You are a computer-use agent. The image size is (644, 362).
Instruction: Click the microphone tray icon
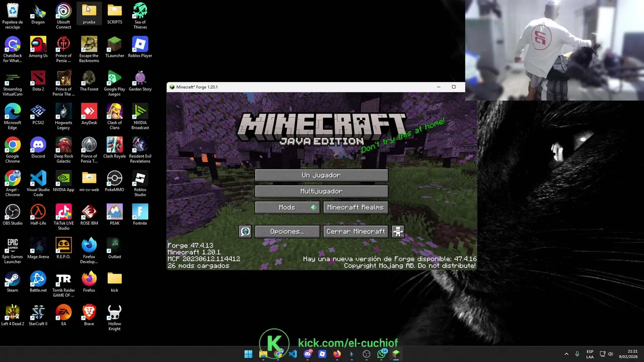tap(577, 354)
